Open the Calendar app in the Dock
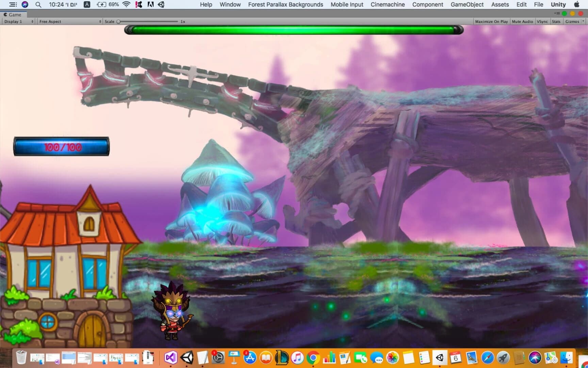 tap(455, 358)
